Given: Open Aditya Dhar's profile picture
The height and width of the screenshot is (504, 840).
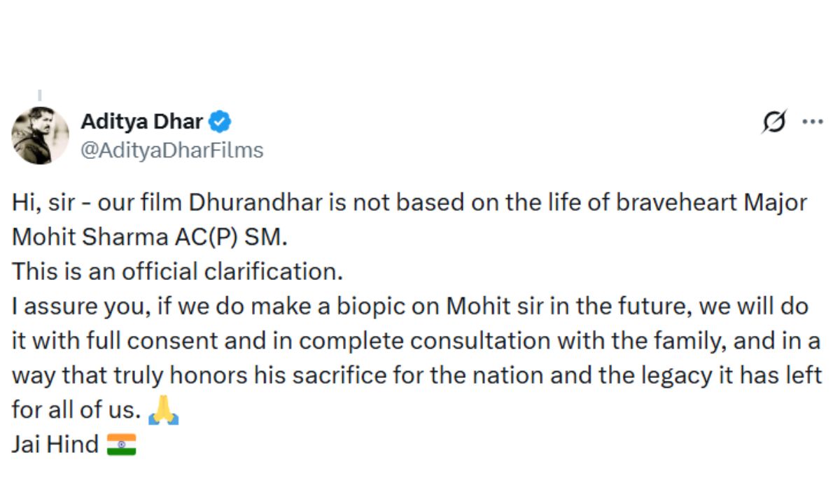Looking at the screenshot, I should 41,135.
